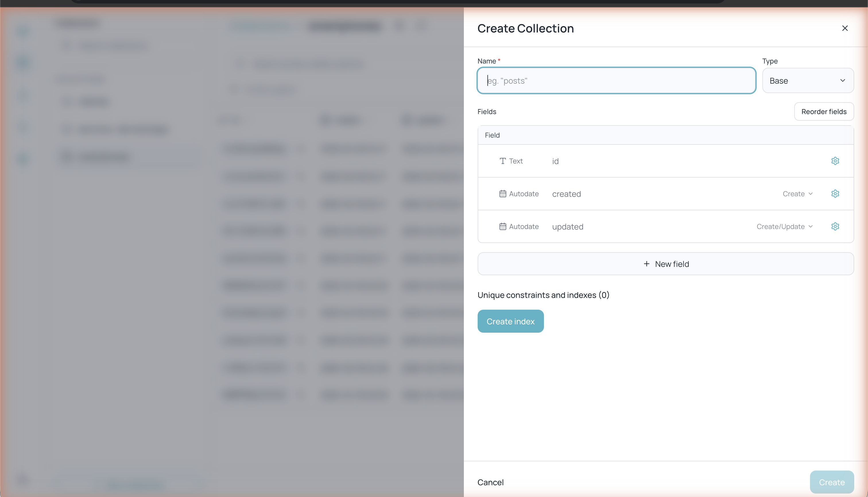Image resolution: width=868 pixels, height=497 pixels.
Task: Dismiss the Create Collection dialog with X
Action: pos(845,28)
